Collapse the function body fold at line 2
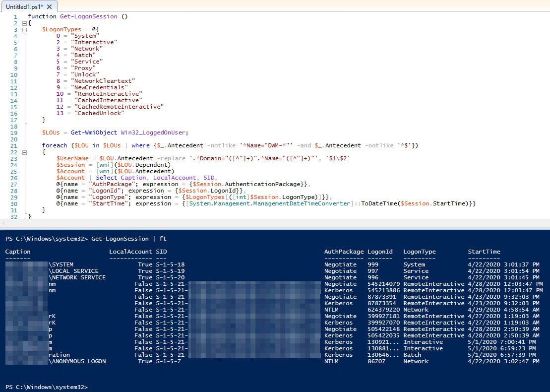Screen dimensions: 550x392 25,23
